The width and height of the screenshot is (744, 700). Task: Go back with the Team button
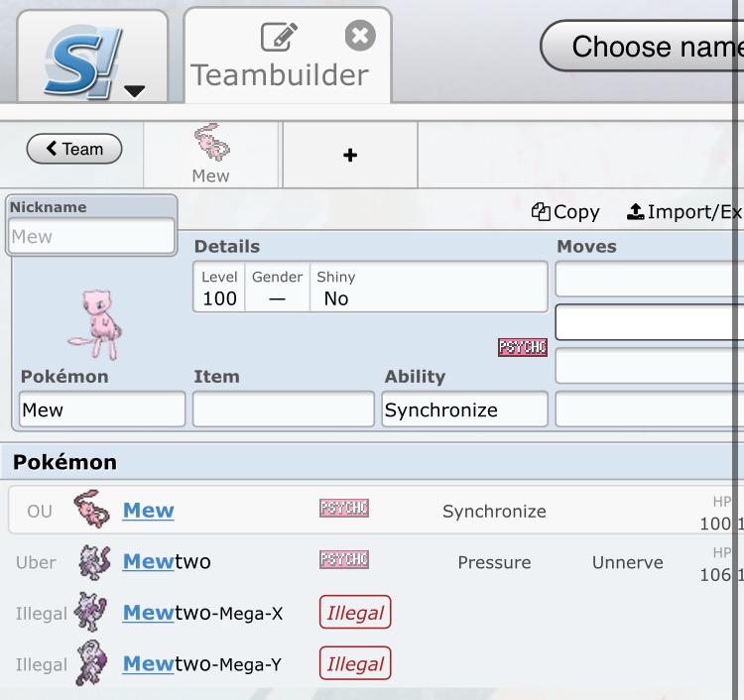pos(74,149)
